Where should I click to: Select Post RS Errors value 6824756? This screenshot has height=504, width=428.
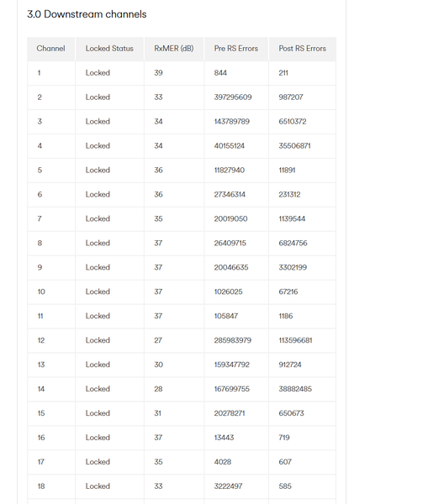tap(293, 243)
